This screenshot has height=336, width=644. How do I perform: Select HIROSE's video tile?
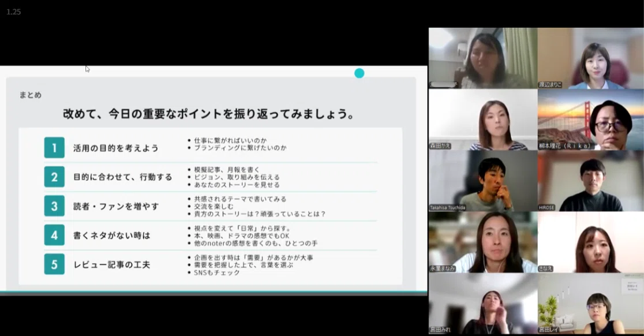(x=590, y=181)
